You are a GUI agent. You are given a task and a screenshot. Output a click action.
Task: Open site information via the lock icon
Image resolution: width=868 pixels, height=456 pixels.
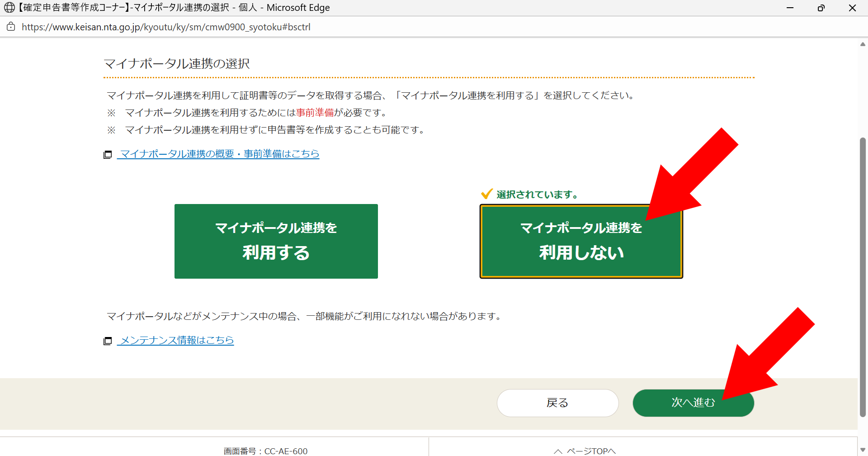(11, 27)
